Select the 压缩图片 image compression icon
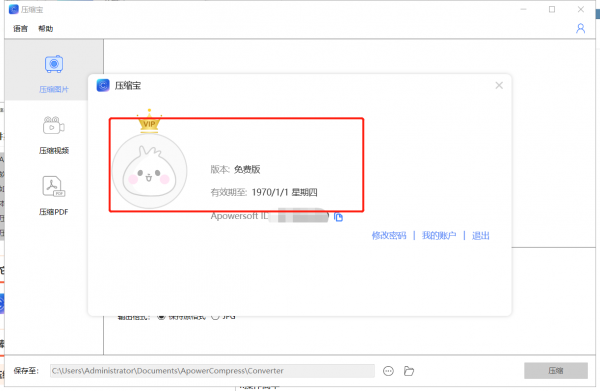This screenshot has height=391, width=600. (x=54, y=64)
